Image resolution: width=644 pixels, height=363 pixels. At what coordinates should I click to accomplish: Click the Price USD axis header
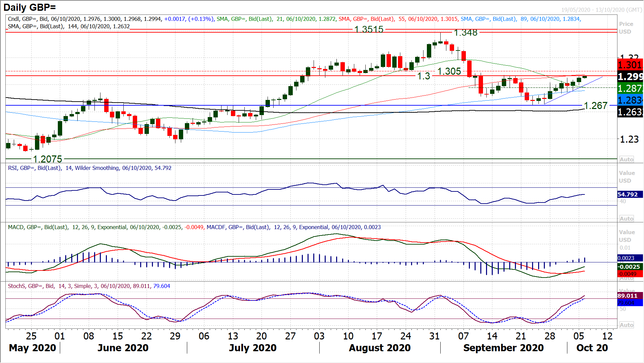[626, 28]
